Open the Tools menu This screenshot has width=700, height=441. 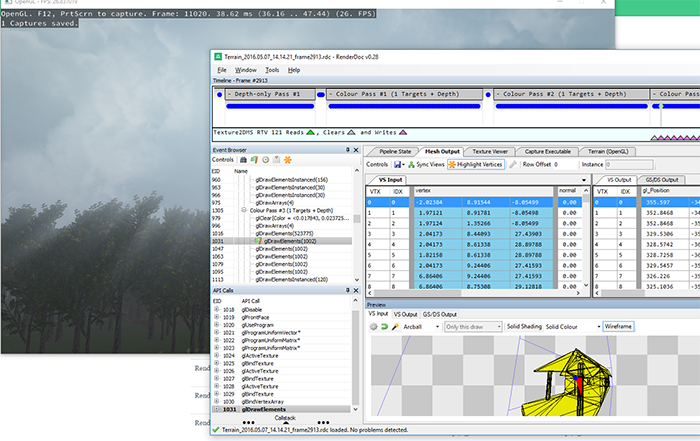coord(272,70)
